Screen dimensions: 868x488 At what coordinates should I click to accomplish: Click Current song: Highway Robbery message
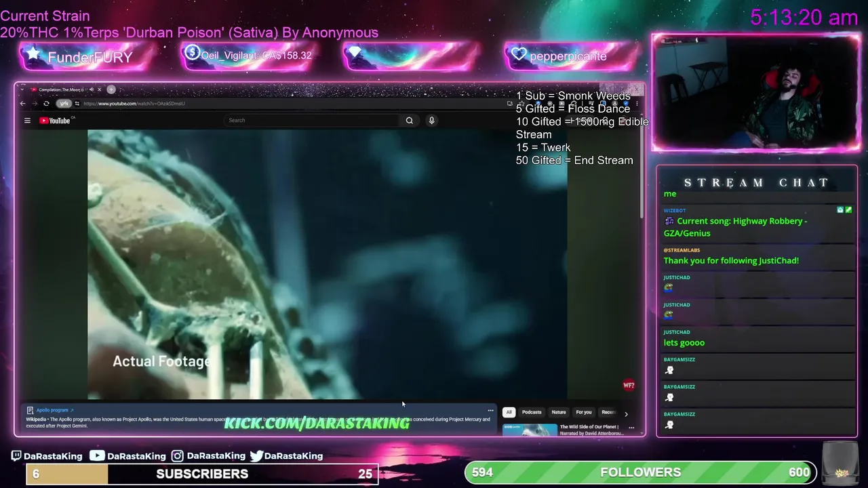click(x=736, y=227)
